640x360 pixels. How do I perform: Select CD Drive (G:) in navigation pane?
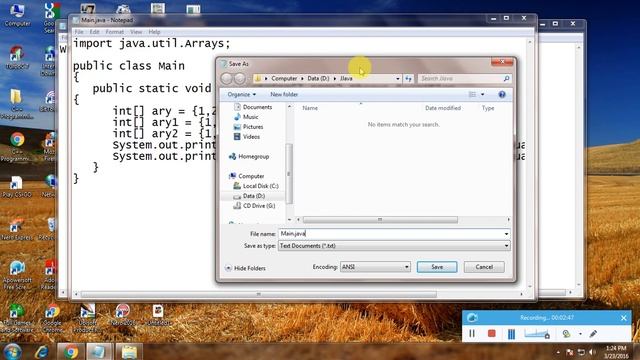click(259, 206)
